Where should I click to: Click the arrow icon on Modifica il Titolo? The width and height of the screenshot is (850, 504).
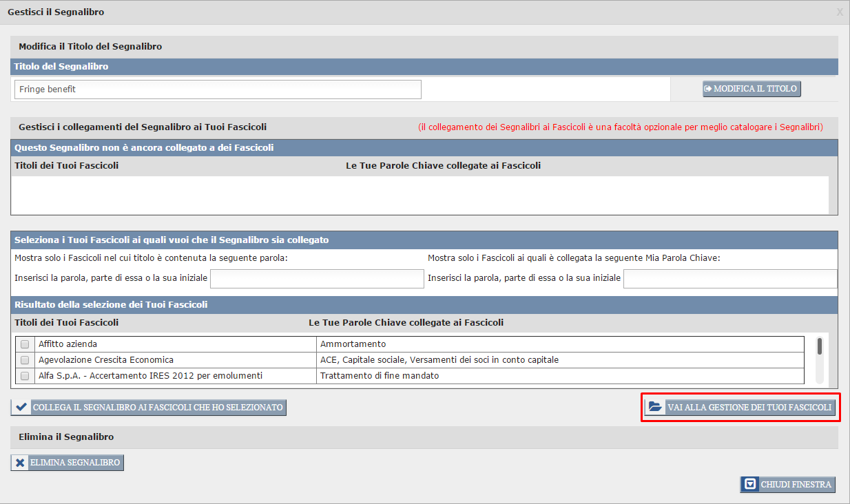click(708, 89)
